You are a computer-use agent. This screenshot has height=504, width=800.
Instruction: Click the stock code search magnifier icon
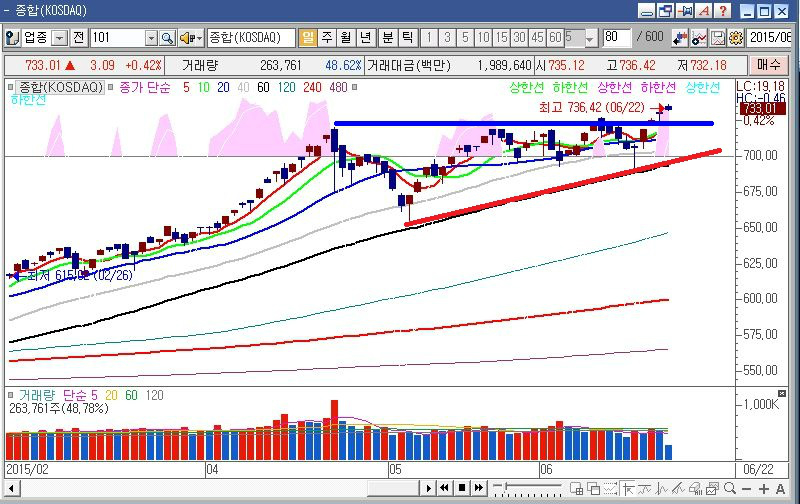[x=167, y=38]
